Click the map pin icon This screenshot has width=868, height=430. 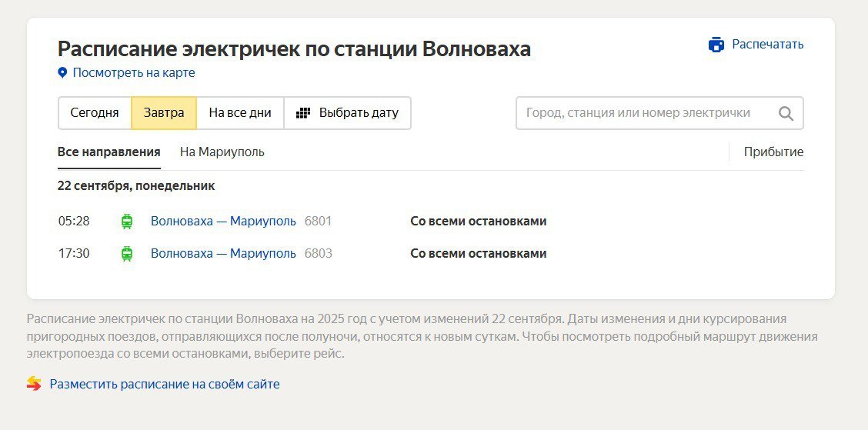(x=63, y=73)
